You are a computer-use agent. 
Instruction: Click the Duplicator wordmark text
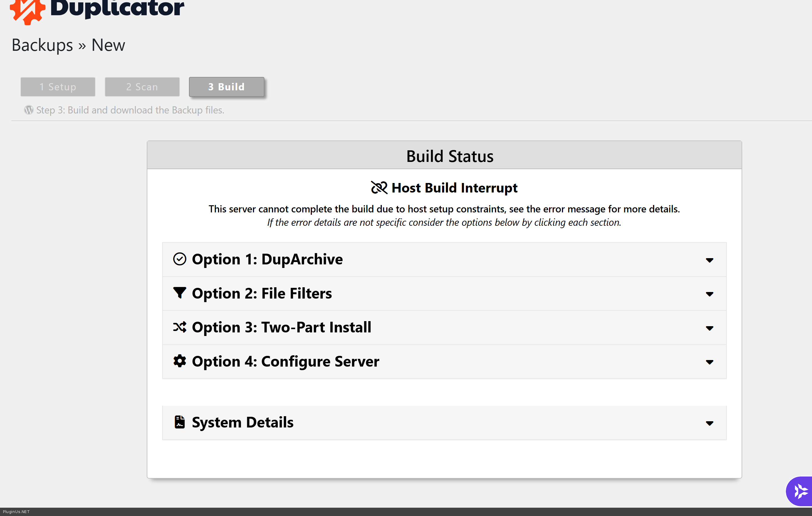(x=117, y=8)
